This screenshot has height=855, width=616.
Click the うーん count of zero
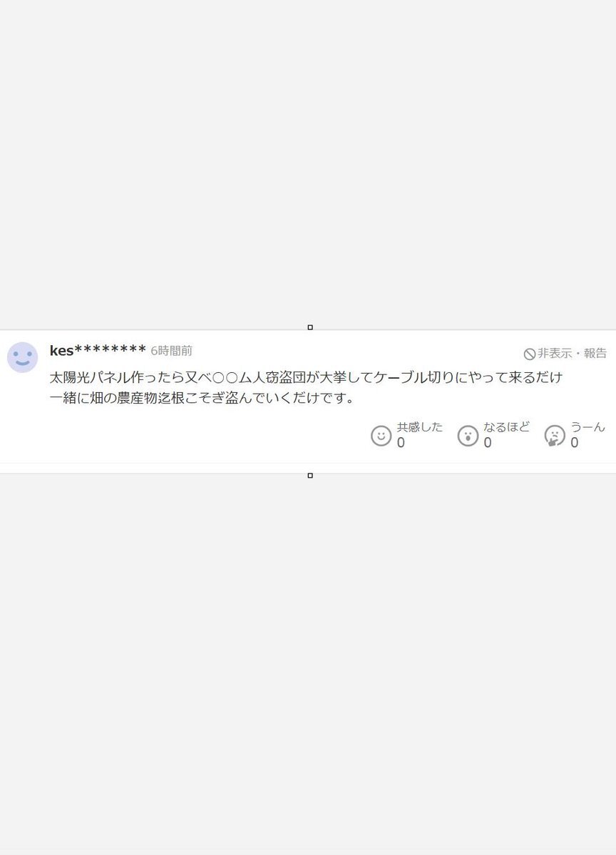[x=574, y=443]
